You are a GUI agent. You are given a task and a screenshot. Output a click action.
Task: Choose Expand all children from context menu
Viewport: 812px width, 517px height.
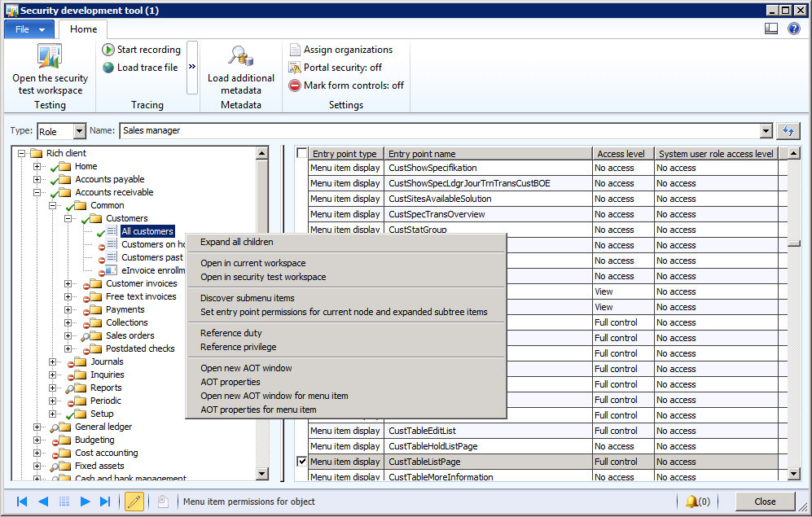tap(237, 242)
